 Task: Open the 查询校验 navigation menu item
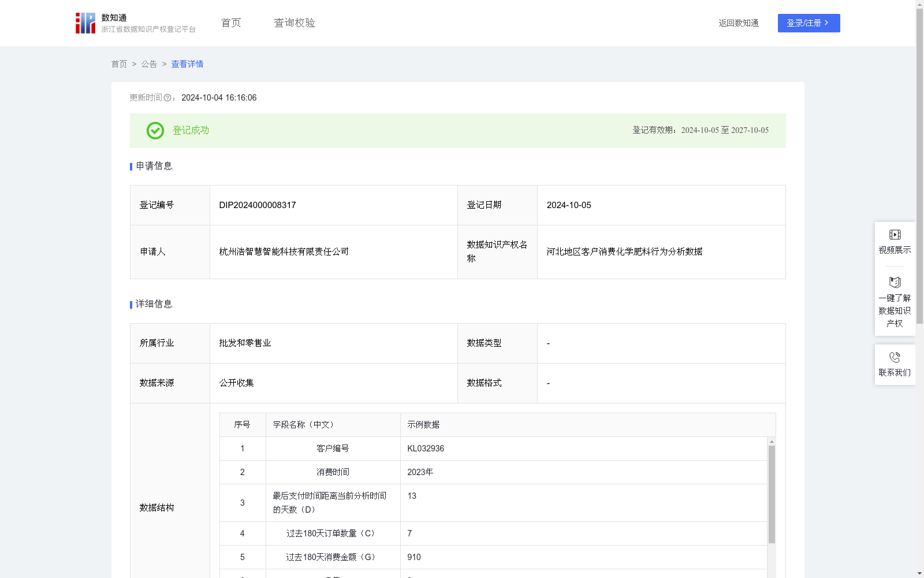(295, 23)
